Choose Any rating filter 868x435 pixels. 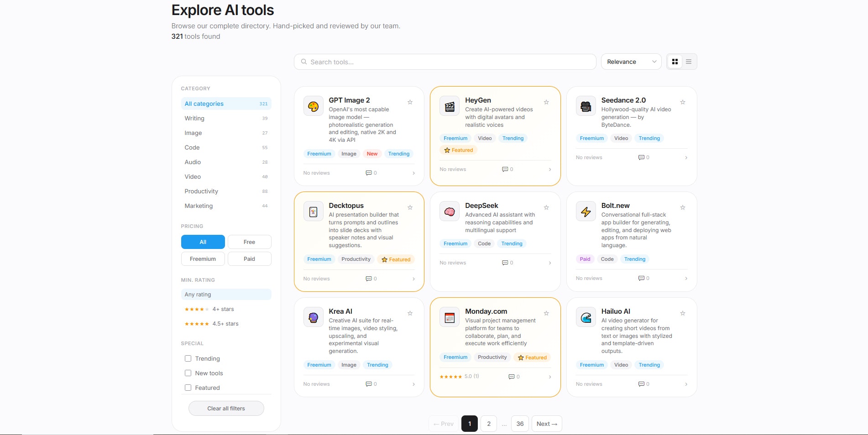point(226,295)
